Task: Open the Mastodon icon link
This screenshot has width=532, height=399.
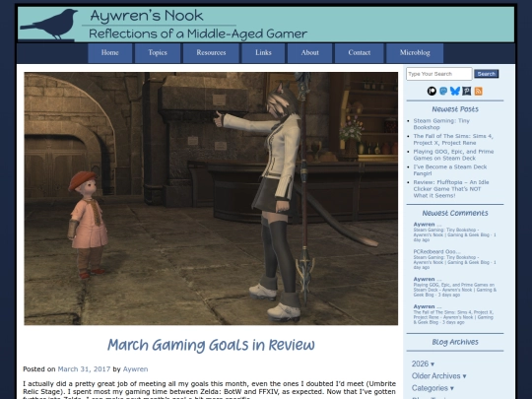Action: [443, 91]
